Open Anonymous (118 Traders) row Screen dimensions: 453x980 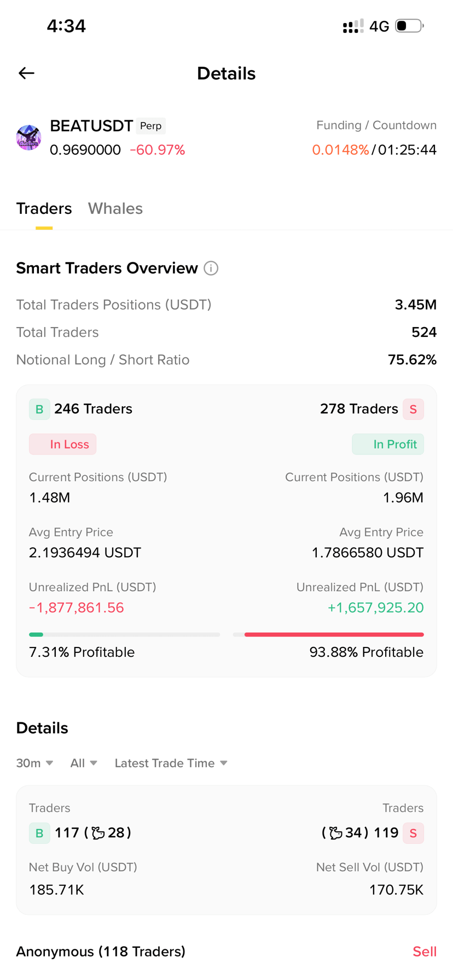pyautogui.click(x=226, y=952)
